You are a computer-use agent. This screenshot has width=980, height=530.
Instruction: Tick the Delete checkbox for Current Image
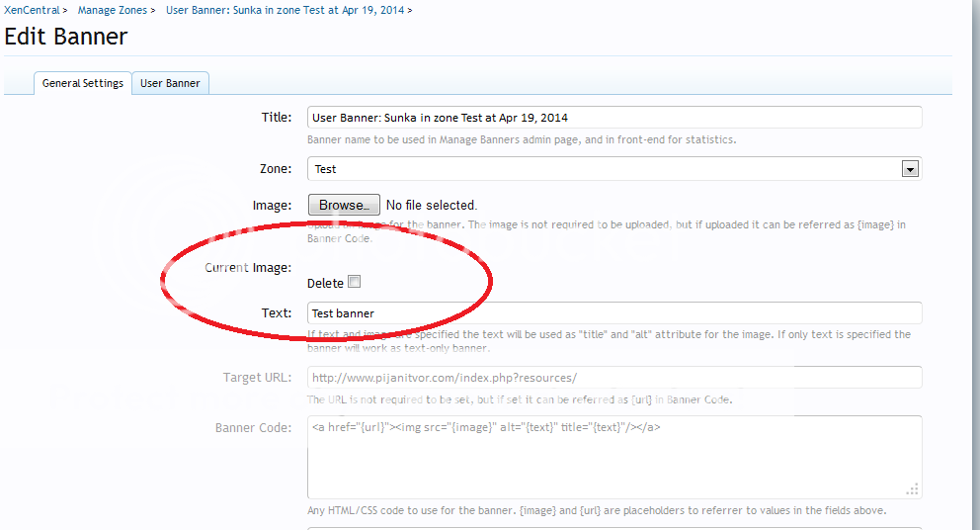[354, 283]
